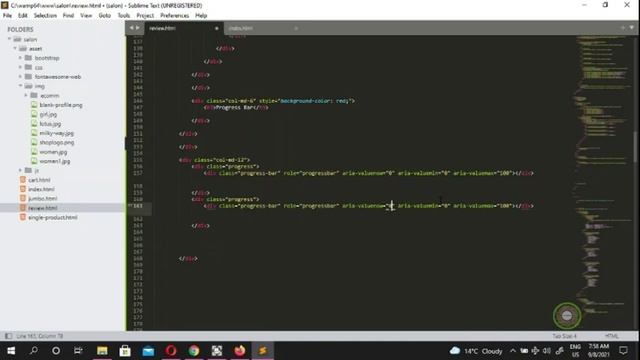Open cart.html from sidebar
The height and width of the screenshot is (360, 640).
click(x=39, y=180)
